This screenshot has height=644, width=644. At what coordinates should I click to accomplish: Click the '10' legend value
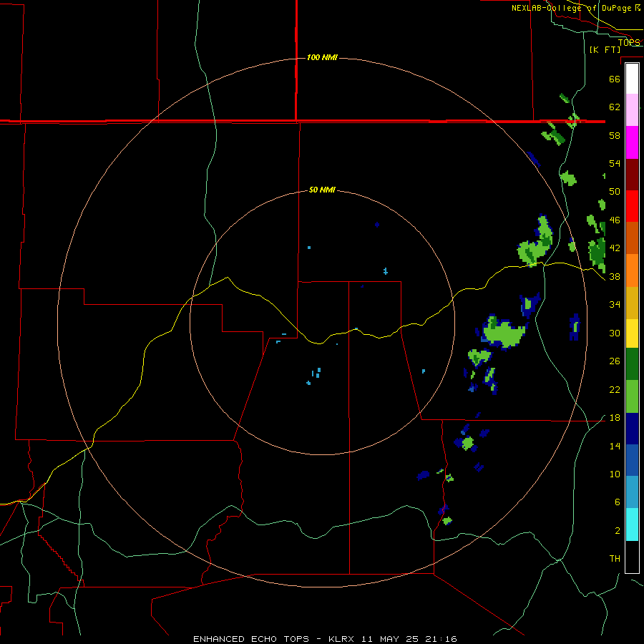615,474
